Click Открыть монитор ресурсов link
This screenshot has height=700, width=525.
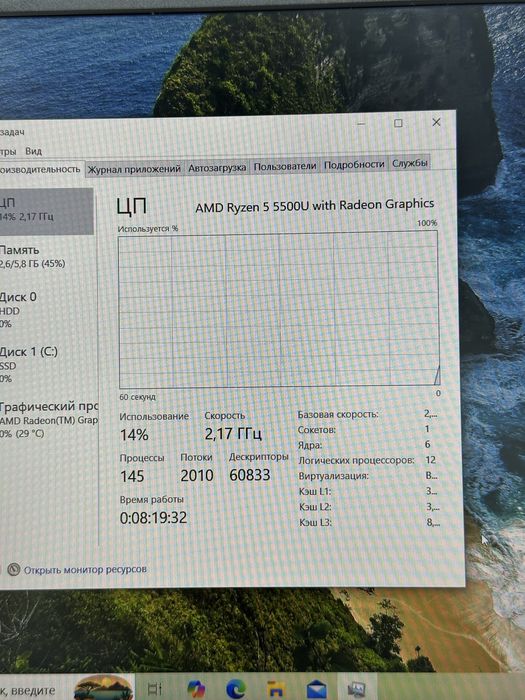coord(85,570)
